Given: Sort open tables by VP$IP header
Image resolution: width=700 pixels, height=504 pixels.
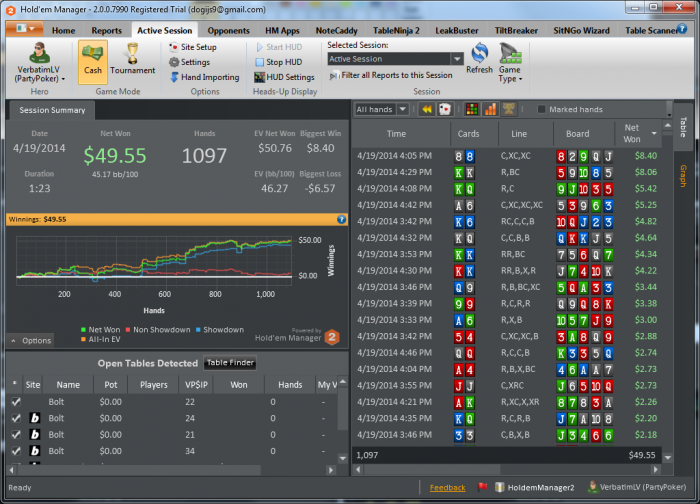Looking at the screenshot, I should pos(196,384).
